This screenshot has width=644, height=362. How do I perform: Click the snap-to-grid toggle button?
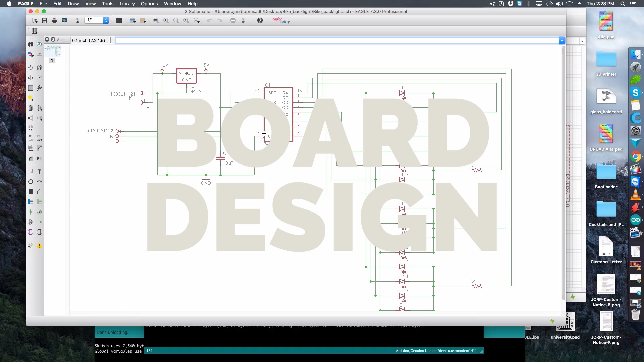tap(34, 31)
